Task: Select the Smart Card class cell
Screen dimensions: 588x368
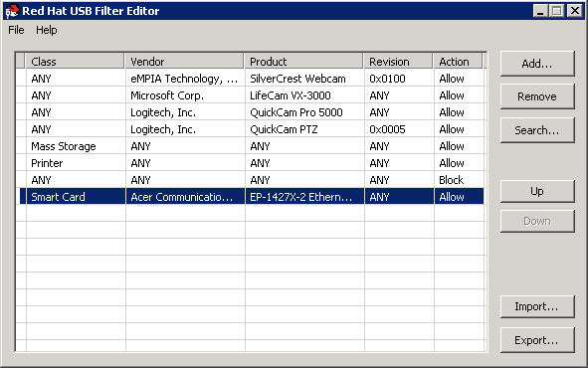Action: (x=76, y=197)
